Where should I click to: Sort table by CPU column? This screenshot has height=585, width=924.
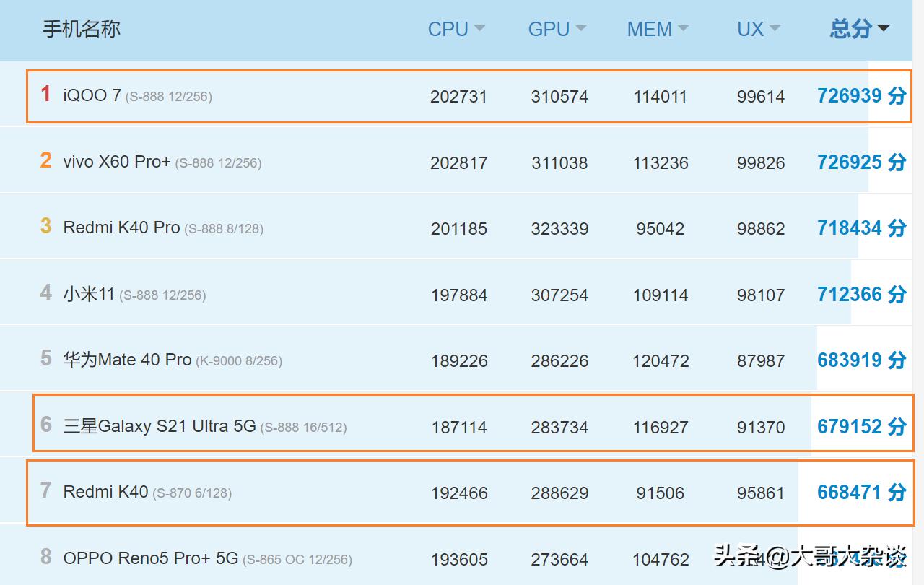pyautogui.click(x=456, y=29)
